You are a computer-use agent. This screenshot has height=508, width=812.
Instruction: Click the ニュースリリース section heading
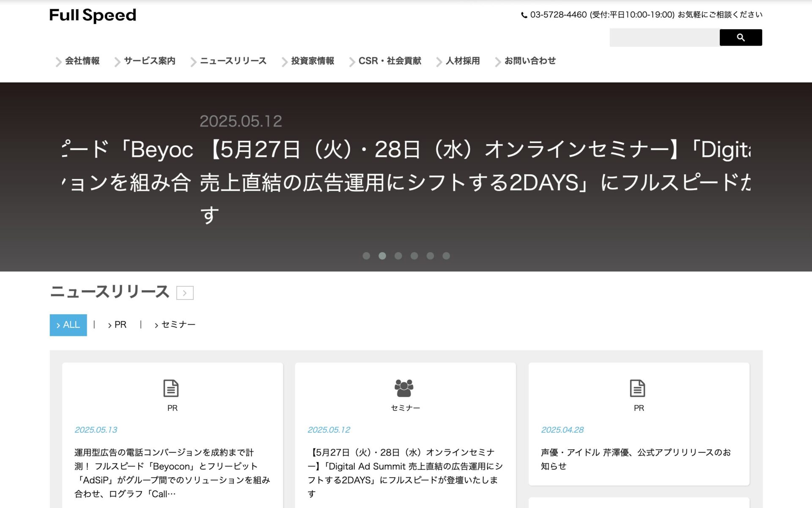click(110, 292)
